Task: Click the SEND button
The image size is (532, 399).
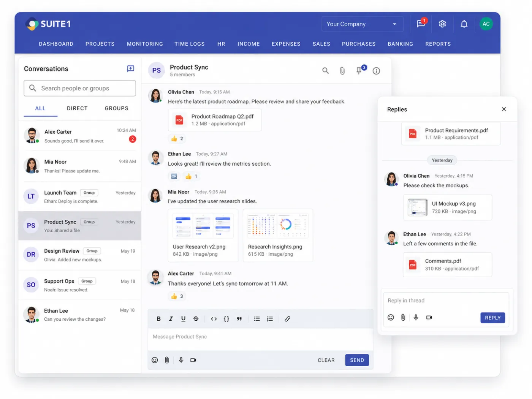Action: (357, 360)
